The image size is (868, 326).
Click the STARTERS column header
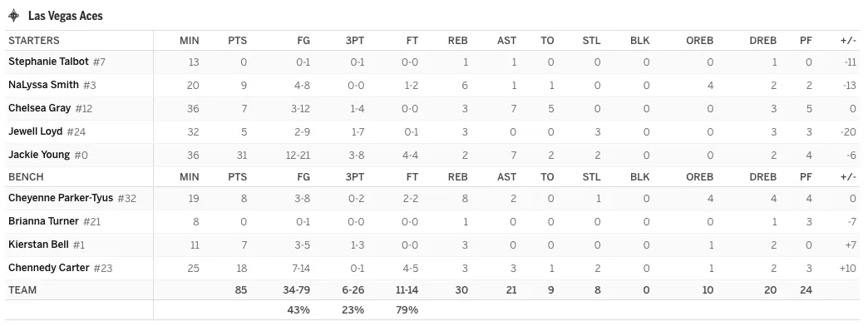click(34, 41)
